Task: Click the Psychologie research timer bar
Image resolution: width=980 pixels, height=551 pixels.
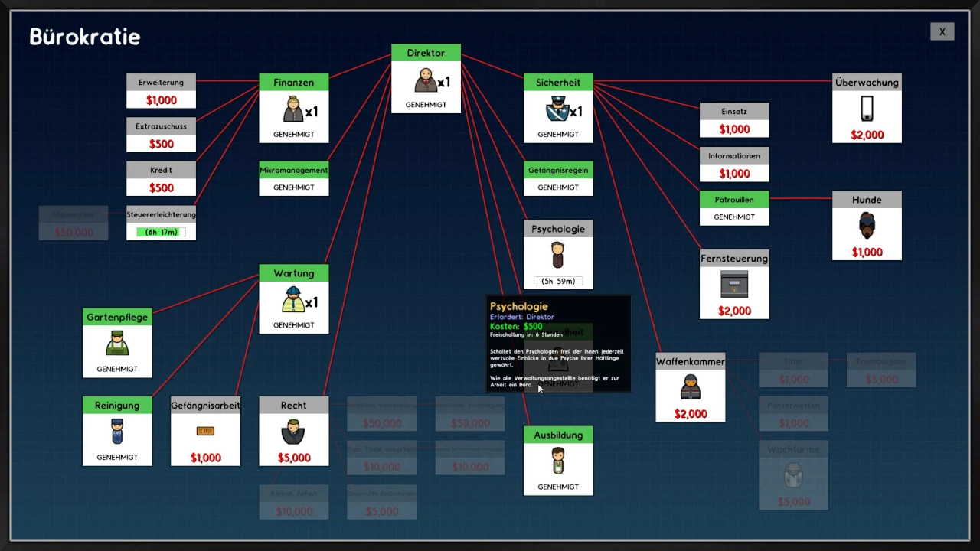Action: pyautogui.click(x=558, y=281)
